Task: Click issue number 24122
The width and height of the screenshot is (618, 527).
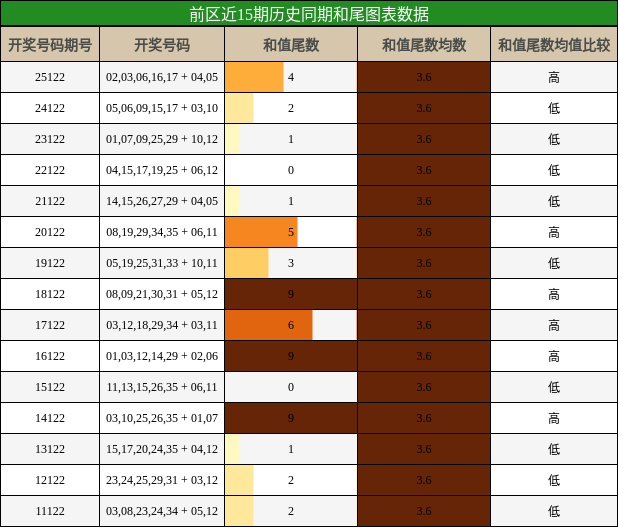Action: (50, 108)
